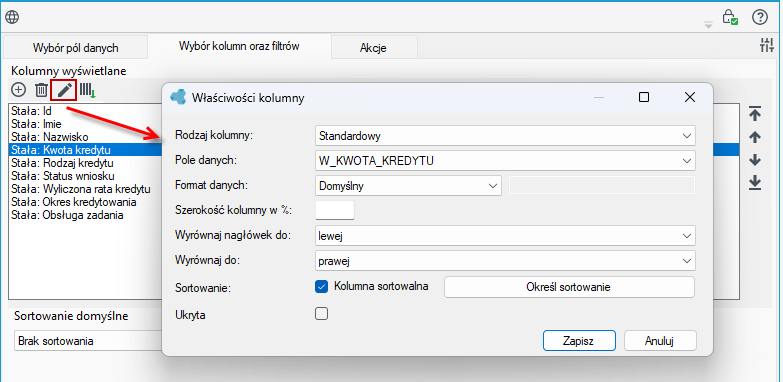The image size is (783, 382).
Task: Click the import columns icon with green arrow
Action: point(88,90)
